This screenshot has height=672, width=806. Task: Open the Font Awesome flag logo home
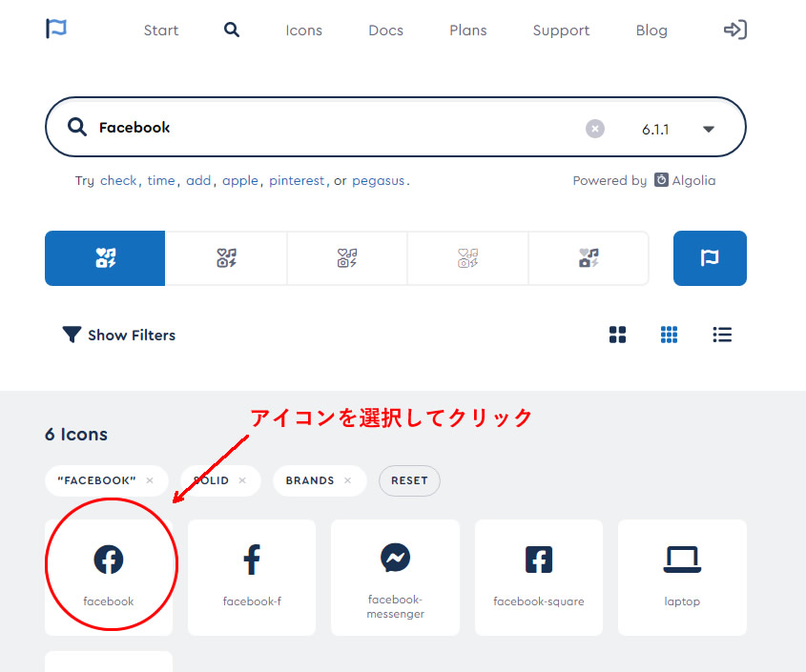pyautogui.click(x=56, y=29)
